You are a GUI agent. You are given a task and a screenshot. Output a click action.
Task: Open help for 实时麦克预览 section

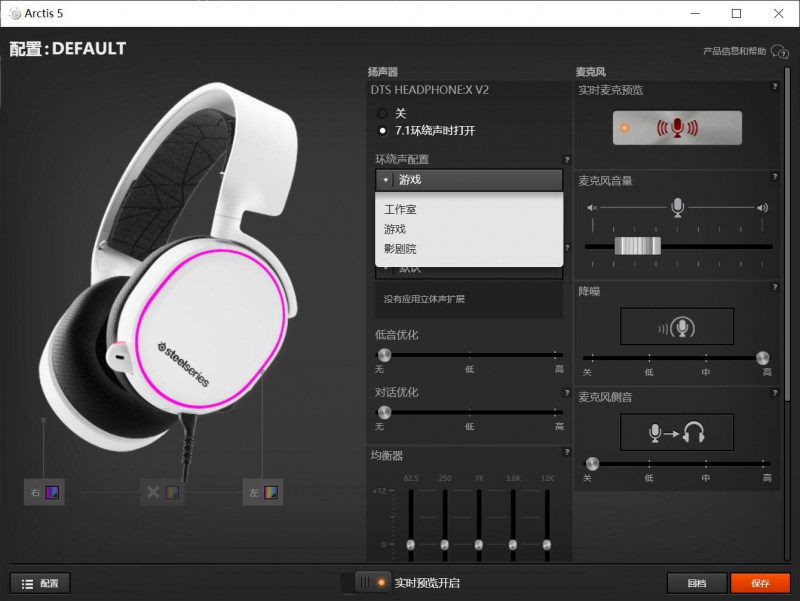tap(775, 87)
